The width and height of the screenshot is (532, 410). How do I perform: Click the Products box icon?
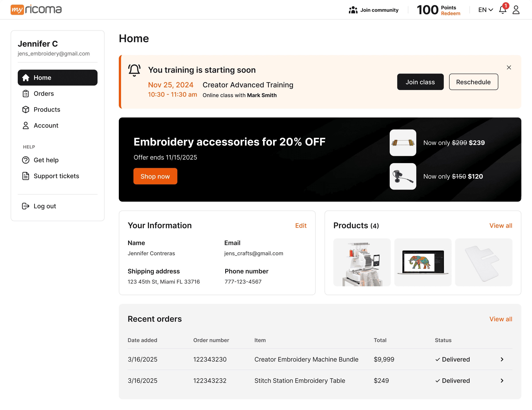coord(25,110)
